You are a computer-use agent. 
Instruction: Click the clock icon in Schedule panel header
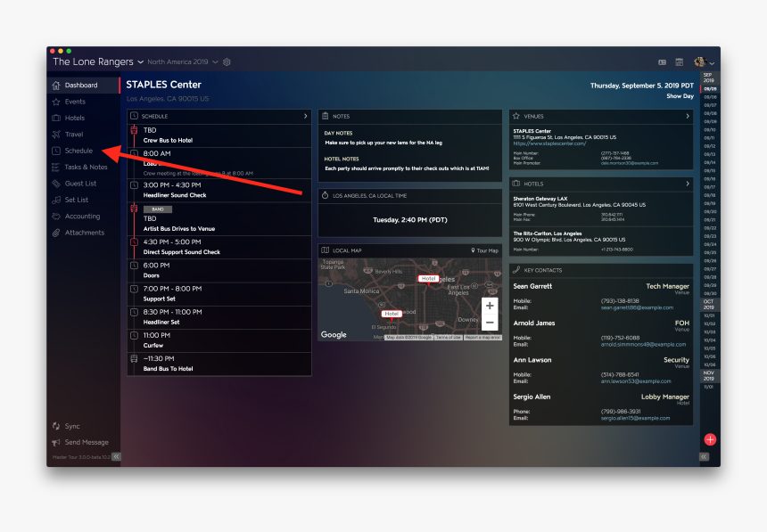[x=134, y=117]
